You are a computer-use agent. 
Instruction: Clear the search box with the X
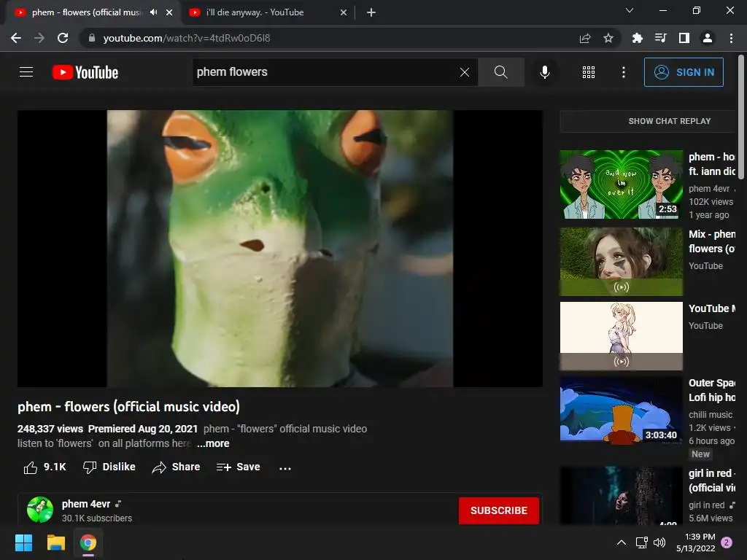point(465,72)
